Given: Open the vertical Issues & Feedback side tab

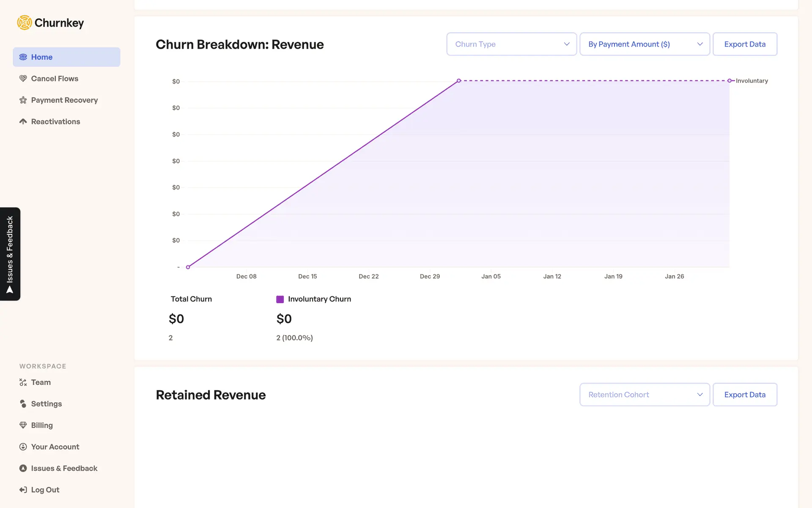Looking at the screenshot, I should (10, 254).
